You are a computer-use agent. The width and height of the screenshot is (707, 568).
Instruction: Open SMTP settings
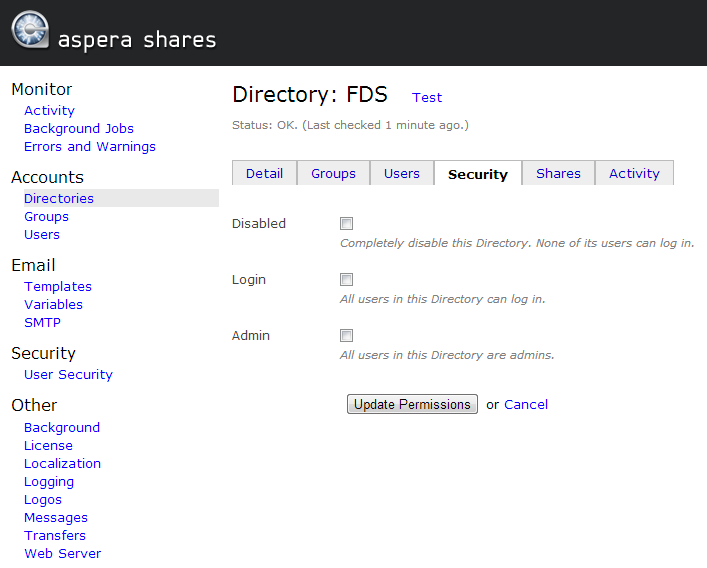coord(42,323)
